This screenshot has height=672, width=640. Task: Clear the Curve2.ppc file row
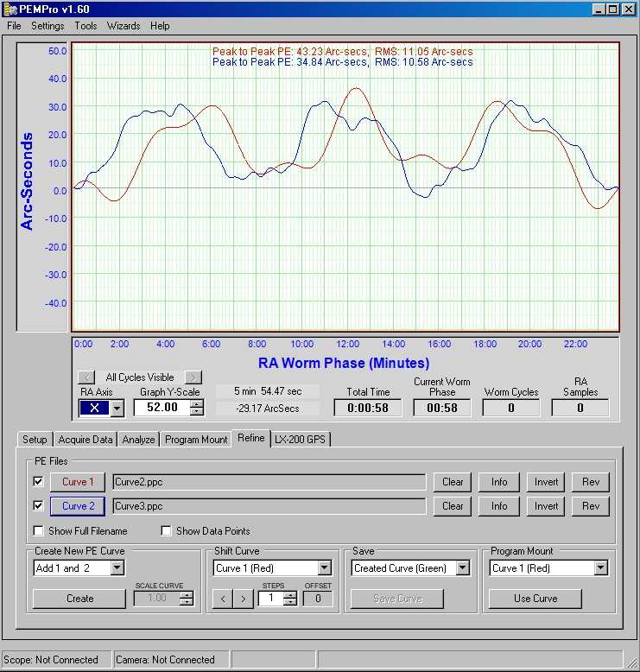[453, 482]
